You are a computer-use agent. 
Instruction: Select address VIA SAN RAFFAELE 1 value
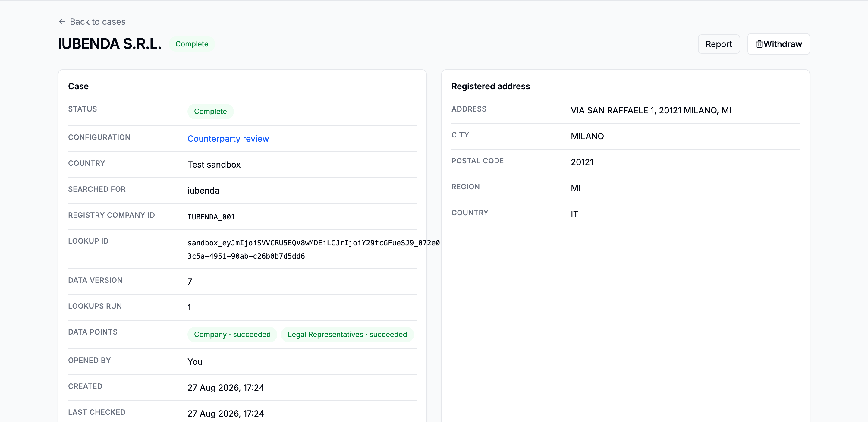pos(651,111)
